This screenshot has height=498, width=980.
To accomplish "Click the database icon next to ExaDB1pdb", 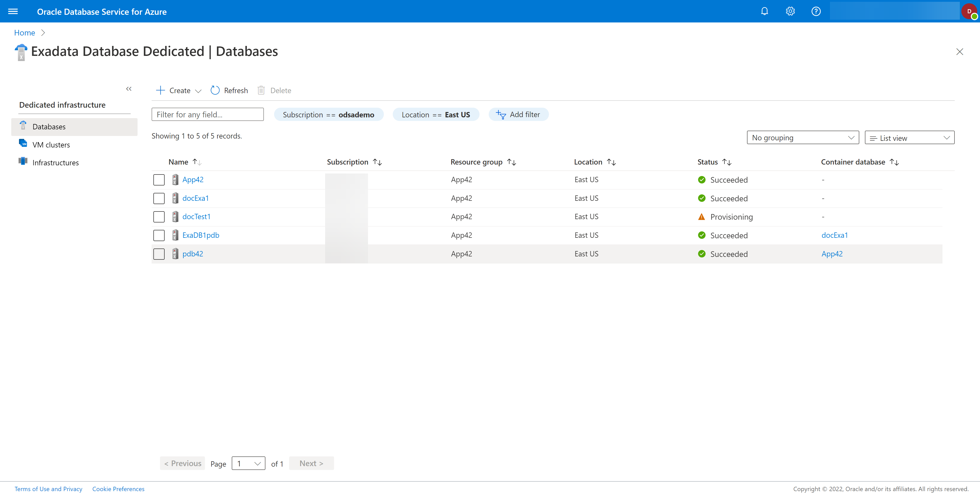I will [x=175, y=235].
